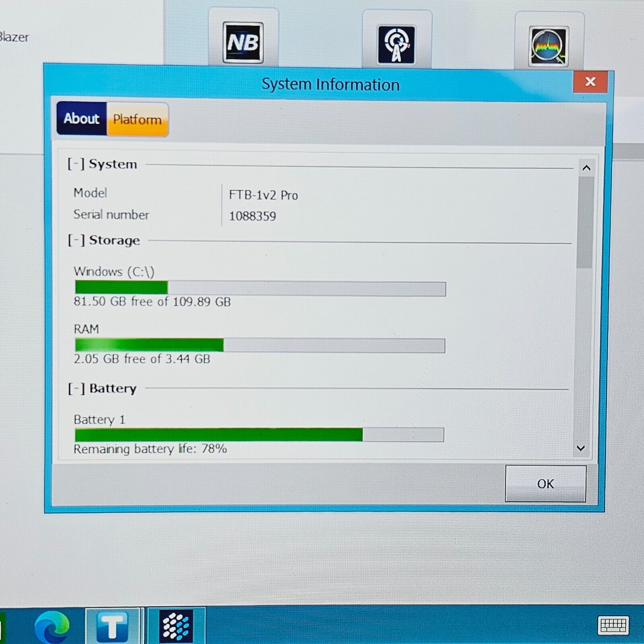Viewport: 644px width, 644px height.
Task: Click the Windows (C:\) storage usage bar
Action: tap(260, 288)
